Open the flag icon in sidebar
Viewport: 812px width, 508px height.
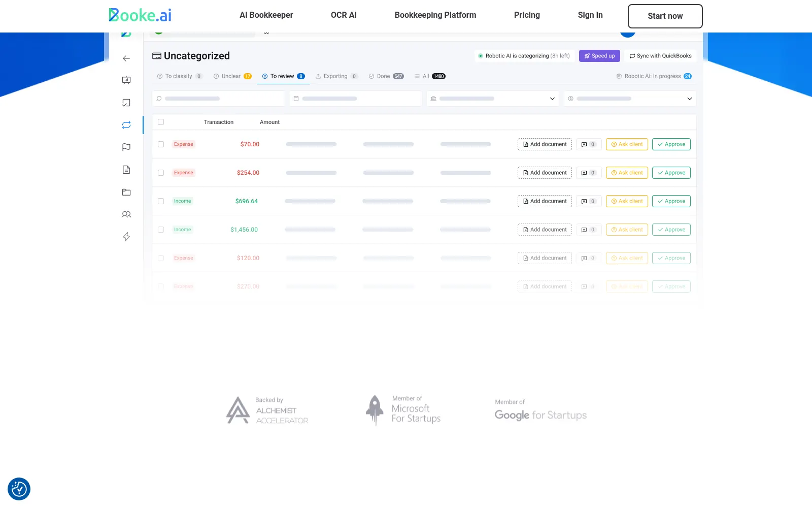(126, 147)
